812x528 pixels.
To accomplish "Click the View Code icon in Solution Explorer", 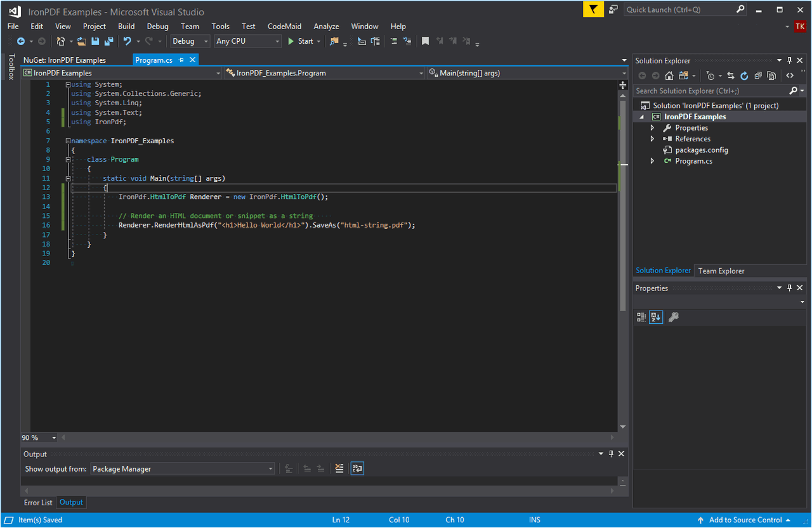I will tap(790, 75).
